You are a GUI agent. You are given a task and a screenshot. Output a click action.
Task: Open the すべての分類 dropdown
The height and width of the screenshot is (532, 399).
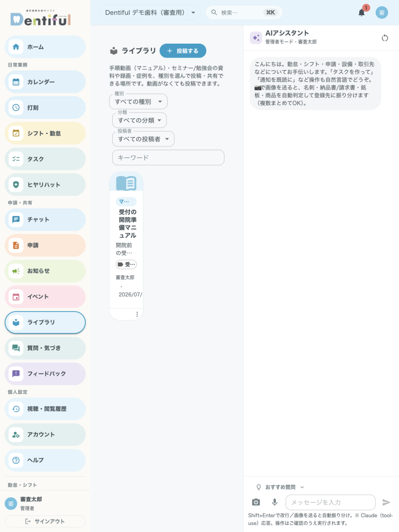point(139,120)
